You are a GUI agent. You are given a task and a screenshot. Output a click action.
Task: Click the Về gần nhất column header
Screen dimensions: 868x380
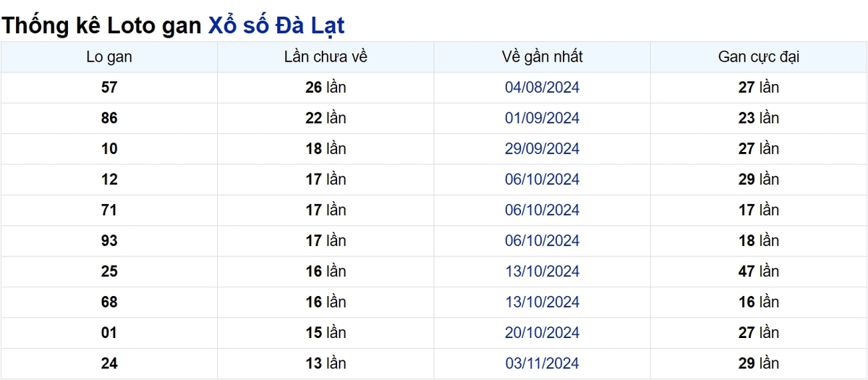(x=542, y=56)
